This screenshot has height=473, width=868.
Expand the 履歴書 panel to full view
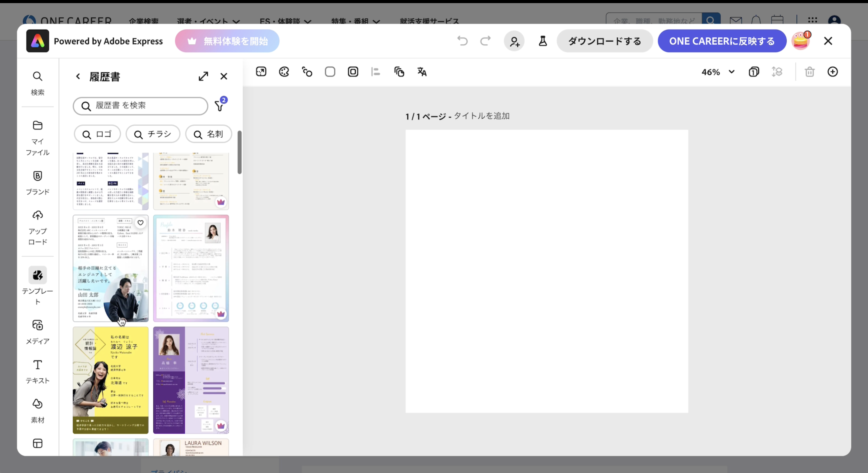[203, 76]
